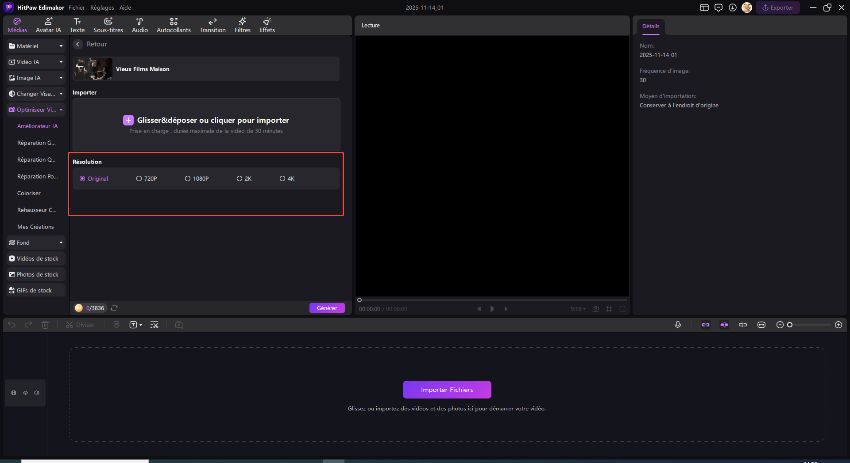
Task: Open the Réglages menu
Action: pyautogui.click(x=102, y=8)
